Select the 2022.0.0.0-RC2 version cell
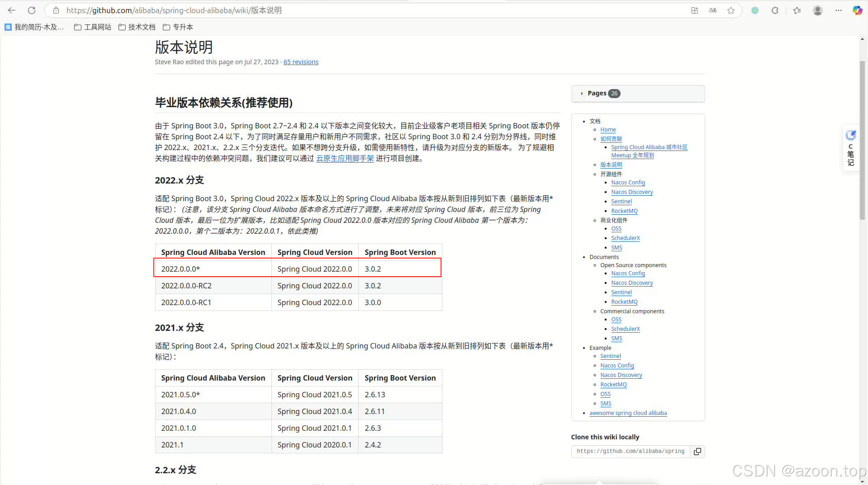Screen dimensions: 868x485 pyautogui.click(x=213, y=286)
